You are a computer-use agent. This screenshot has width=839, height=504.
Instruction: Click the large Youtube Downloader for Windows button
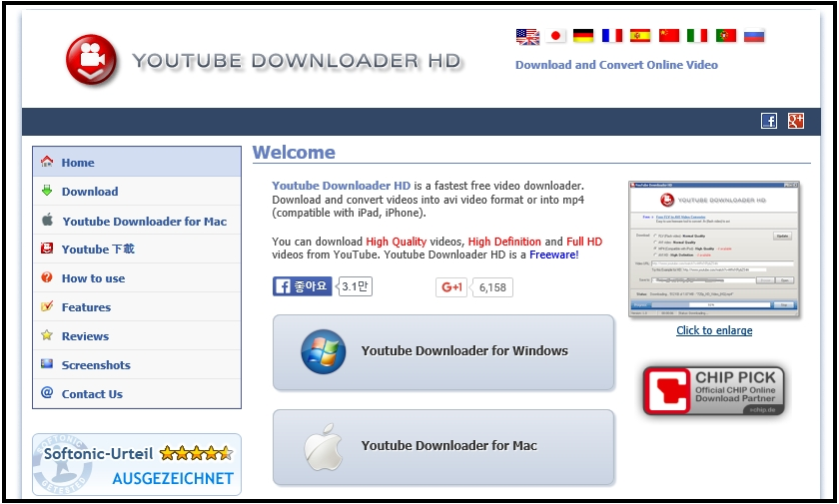443,352
